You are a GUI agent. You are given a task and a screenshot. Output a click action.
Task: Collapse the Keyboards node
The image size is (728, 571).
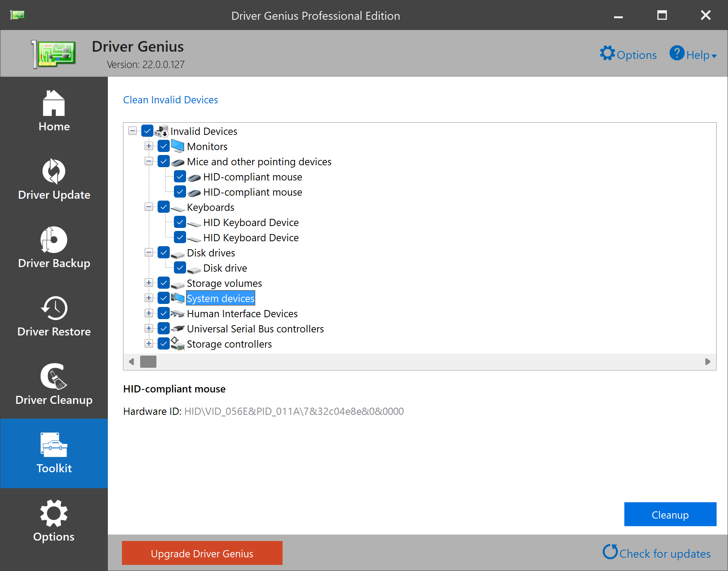pyautogui.click(x=149, y=207)
